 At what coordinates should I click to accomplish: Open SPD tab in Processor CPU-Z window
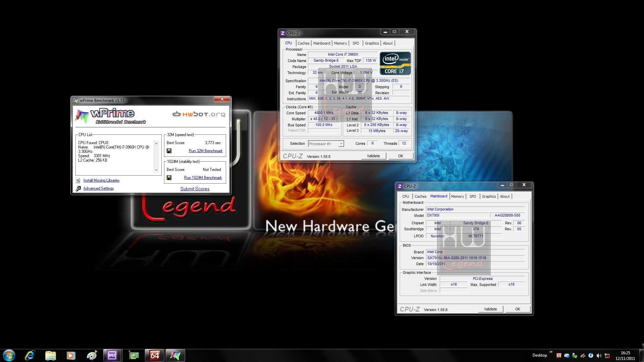coord(356,43)
